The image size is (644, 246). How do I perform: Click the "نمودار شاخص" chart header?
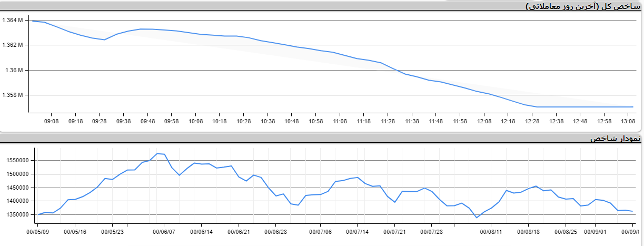[x=615, y=139]
